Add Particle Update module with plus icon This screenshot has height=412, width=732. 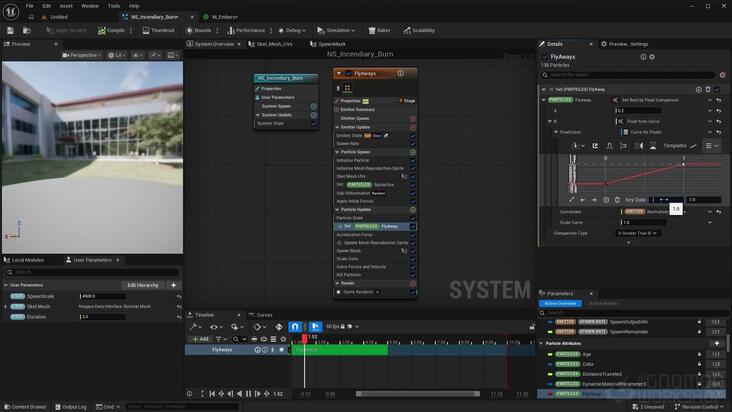tap(413, 210)
